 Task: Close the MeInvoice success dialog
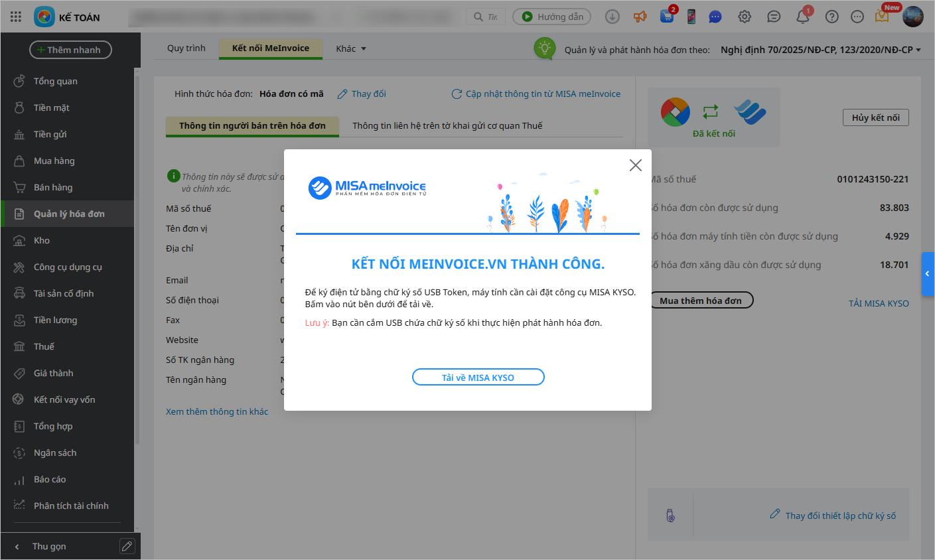636,165
